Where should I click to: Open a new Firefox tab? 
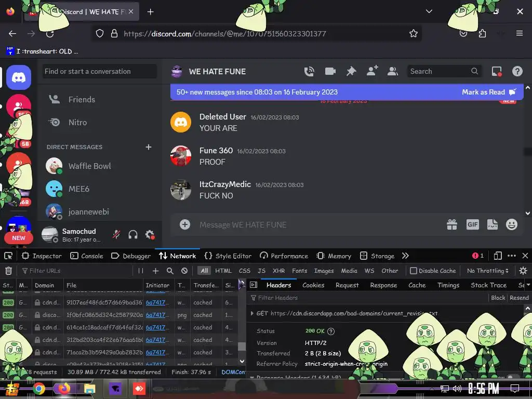[150, 12]
